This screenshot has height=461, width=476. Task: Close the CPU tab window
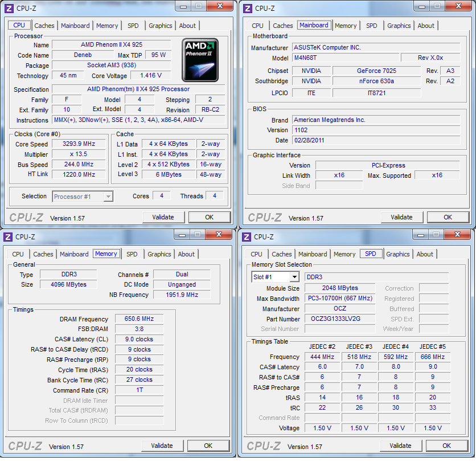[220, 6]
